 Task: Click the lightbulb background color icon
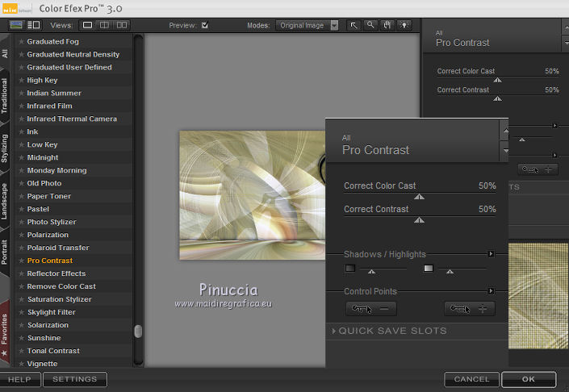(404, 25)
